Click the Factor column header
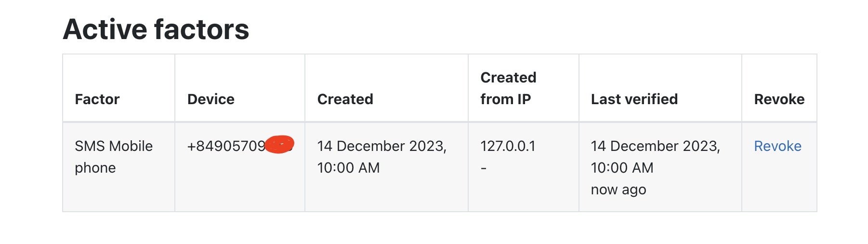Image resolution: width=868 pixels, height=244 pixels. (97, 99)
